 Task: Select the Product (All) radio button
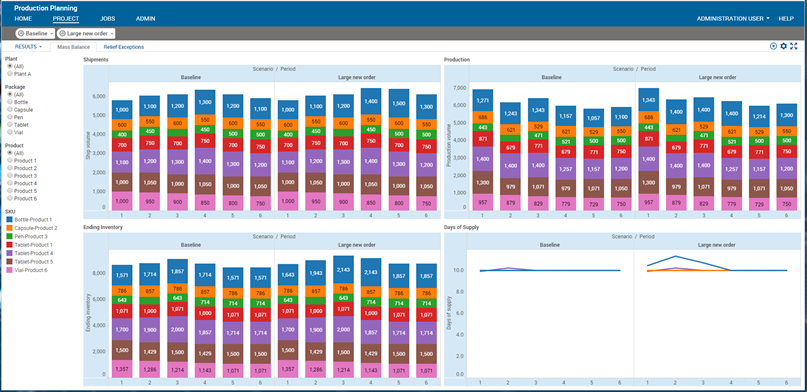click(10, 153)
